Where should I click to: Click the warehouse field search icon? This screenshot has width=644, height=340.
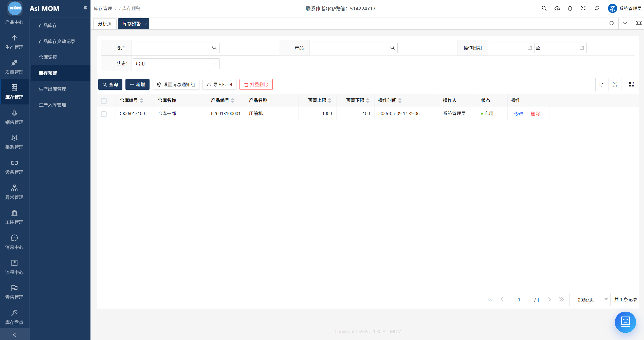point(214,48)
